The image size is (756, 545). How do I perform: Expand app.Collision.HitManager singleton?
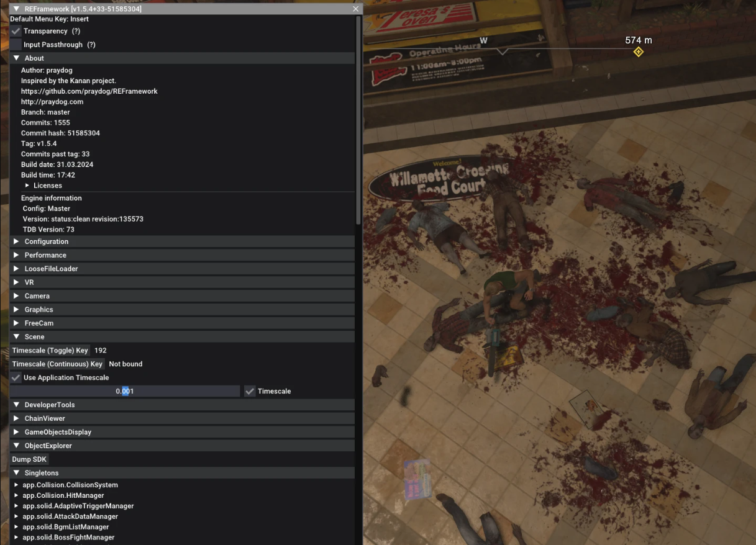click(x=17, y=495)
